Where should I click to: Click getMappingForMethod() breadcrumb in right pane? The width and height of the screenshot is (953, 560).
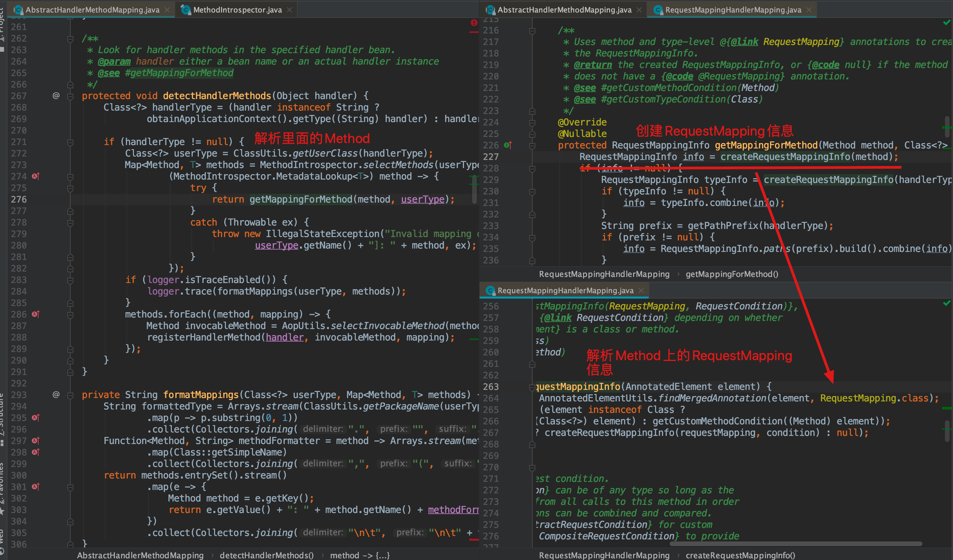click(732, 274)
